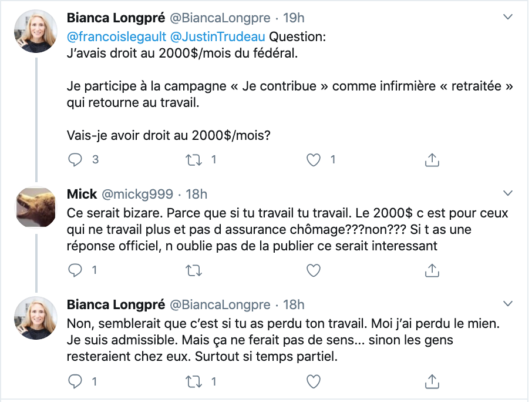Share Bianca's first tweet
The height and width of the screenshot is (402, 532).
(x=432, y=160)
